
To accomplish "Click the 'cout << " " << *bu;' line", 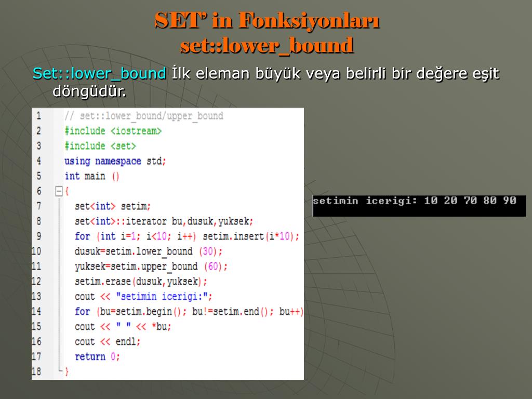I will click(123, 327).
